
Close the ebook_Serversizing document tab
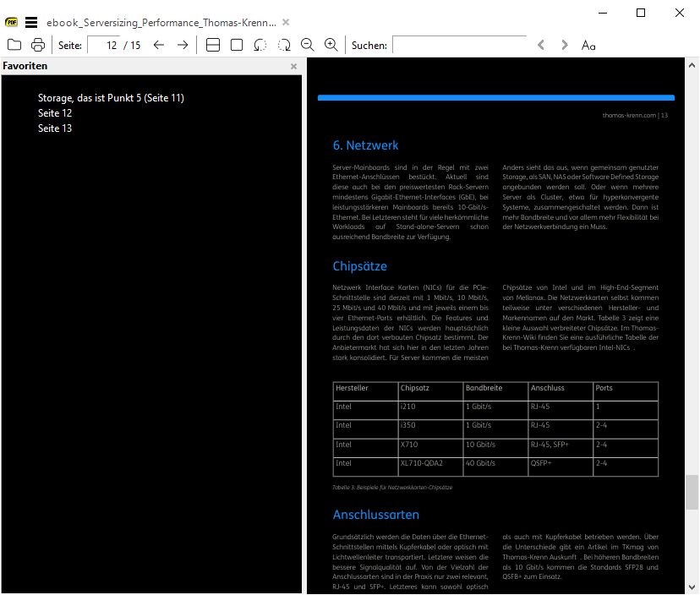[x=286, y=23]
